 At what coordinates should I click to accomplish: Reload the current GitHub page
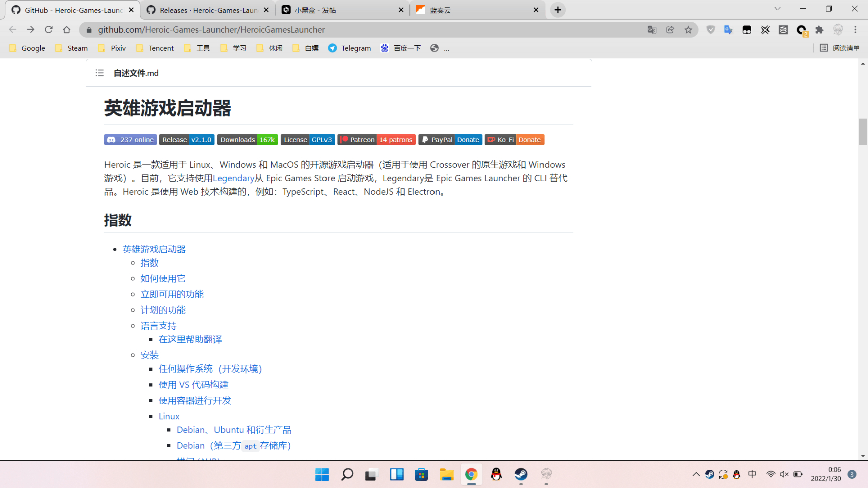(x=49, y=30)
